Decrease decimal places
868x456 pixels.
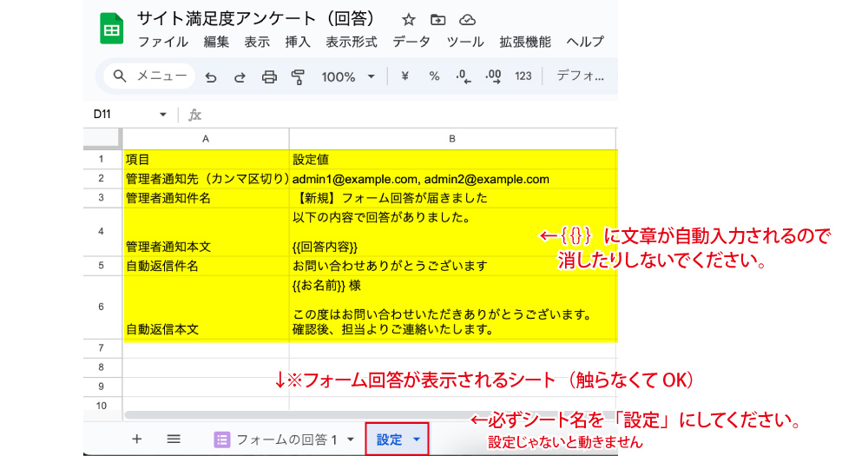click(x=464, y=76)
